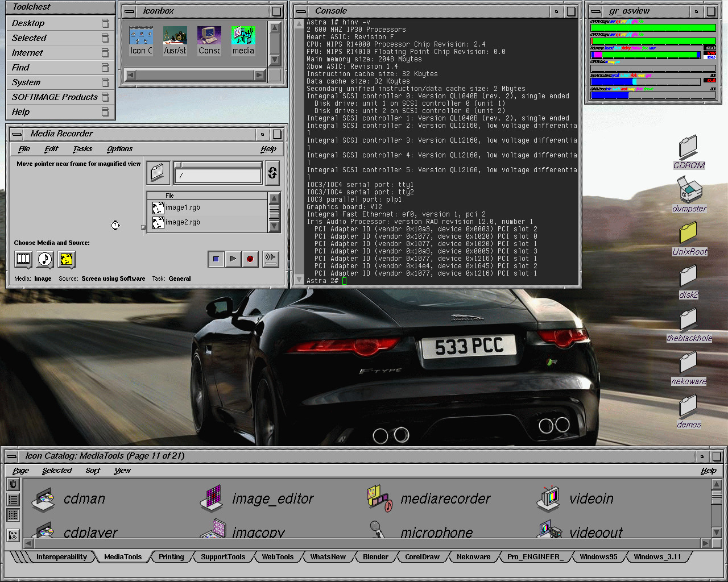The image size is (728, 582).
Task: Select the movie filmstrip media type button
Action: [23, 260]
